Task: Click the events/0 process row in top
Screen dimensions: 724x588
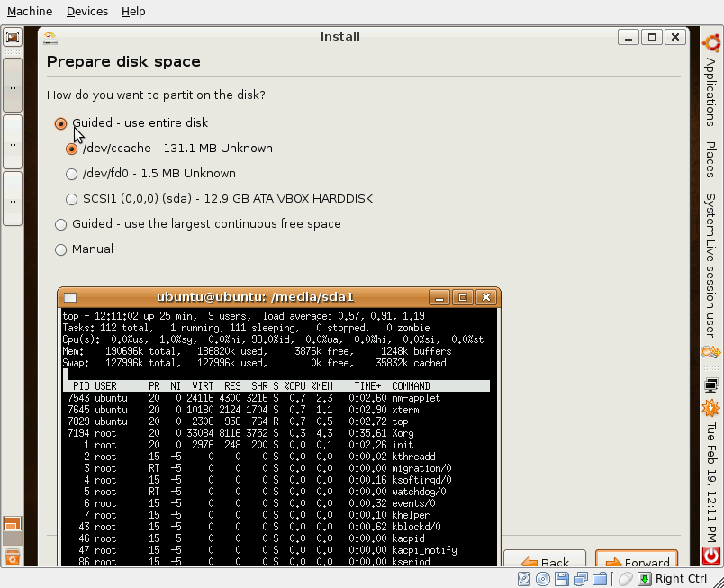Action: pyautogui.click(x=276, y=503)
